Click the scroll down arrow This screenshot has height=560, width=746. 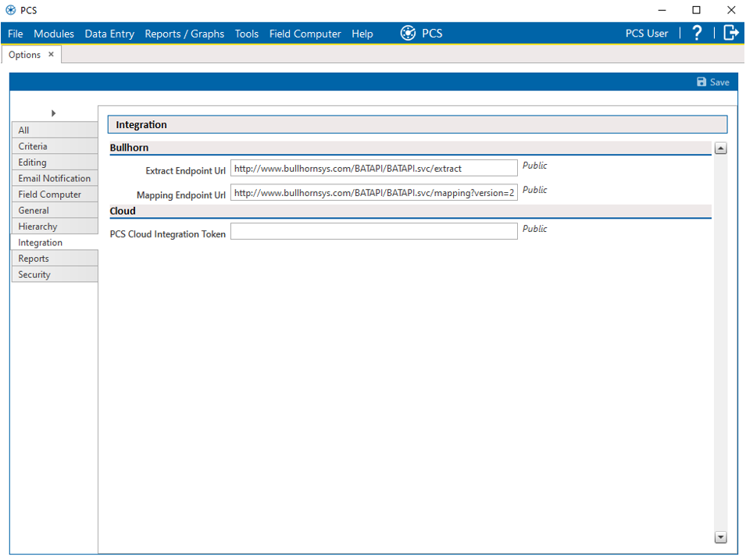[x=721, y=537]
